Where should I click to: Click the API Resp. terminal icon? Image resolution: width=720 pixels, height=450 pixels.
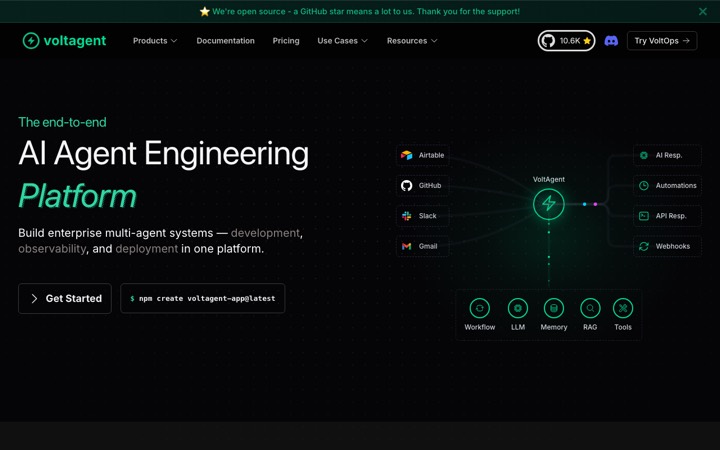click(644, 216)
